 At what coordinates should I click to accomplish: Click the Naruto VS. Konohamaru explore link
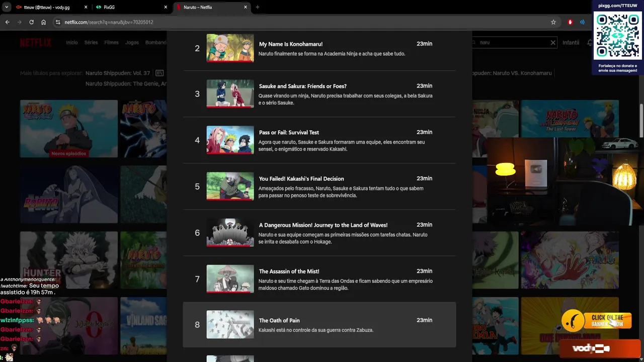pos(512,73)
